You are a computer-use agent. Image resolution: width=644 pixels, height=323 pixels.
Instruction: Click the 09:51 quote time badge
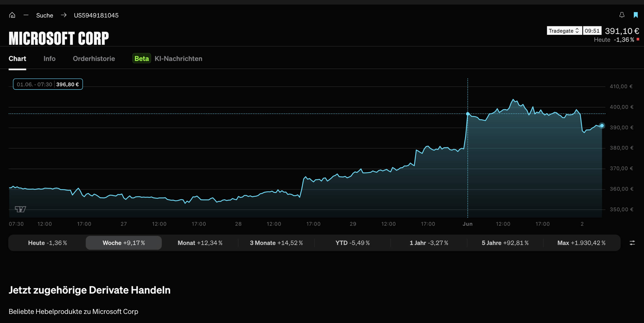tap(592, 31)
